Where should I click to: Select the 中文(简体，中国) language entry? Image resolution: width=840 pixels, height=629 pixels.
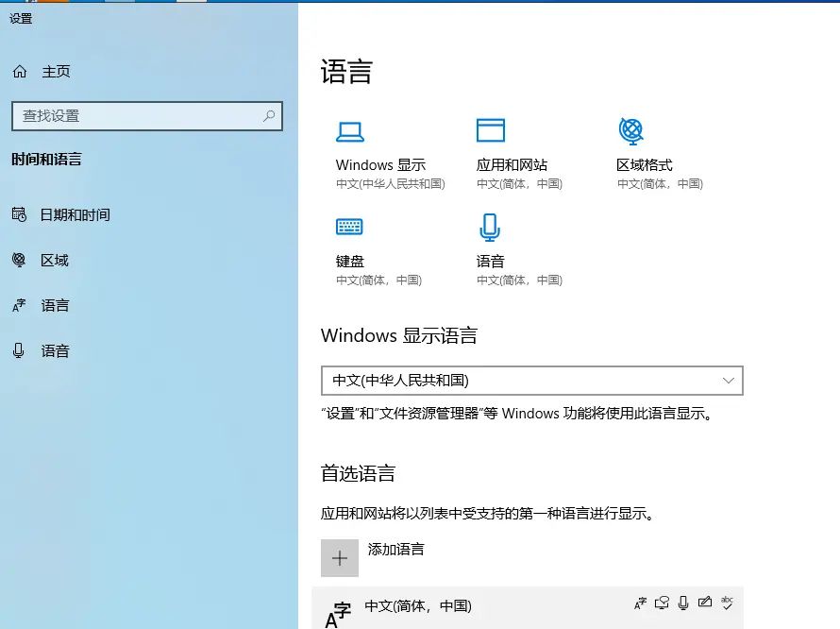(528, 607)
